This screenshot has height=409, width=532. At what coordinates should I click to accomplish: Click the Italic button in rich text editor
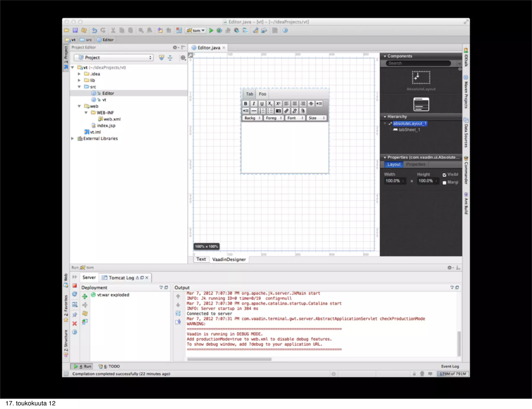[x=254, y=104]
